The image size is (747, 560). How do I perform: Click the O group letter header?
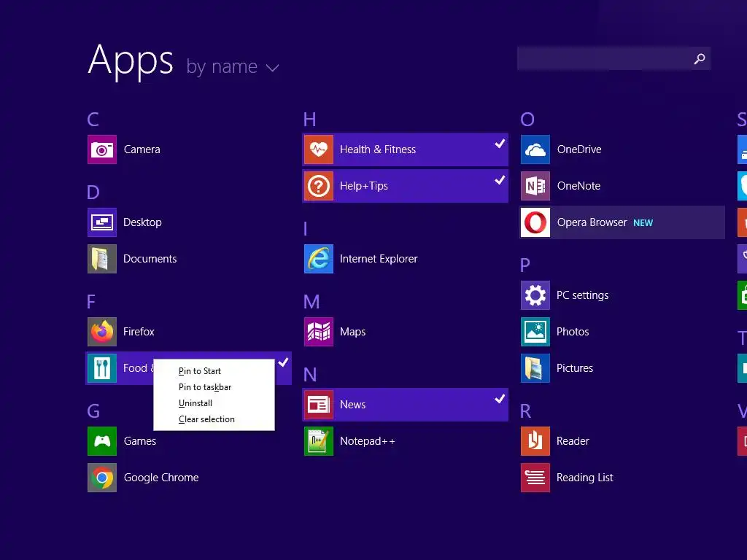527,119
